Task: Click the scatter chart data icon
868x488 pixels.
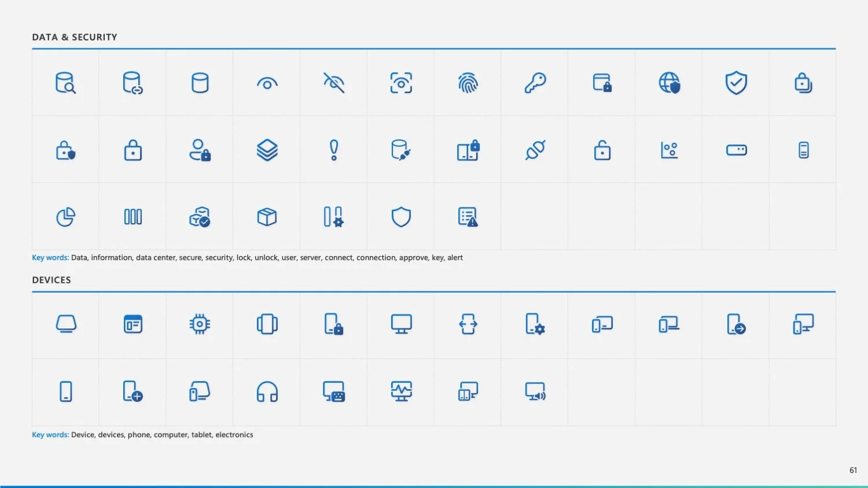Action: click(x=670, y=150)
